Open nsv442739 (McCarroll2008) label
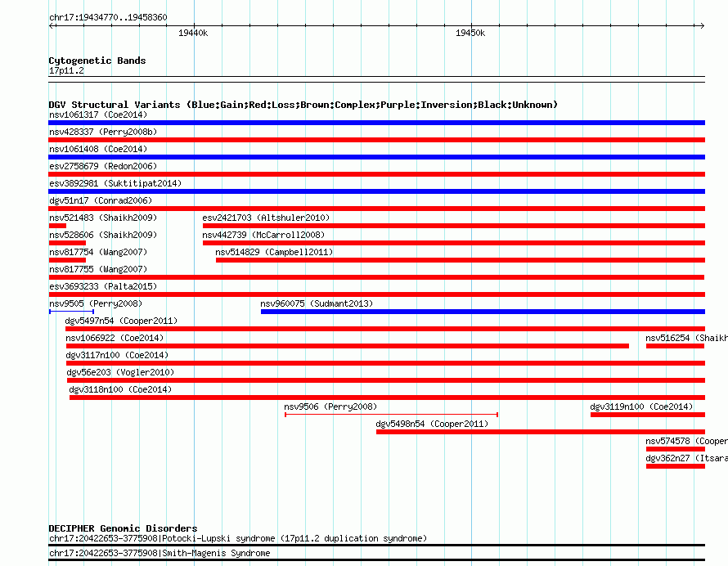This screenshot has width=728, height=566. [263, 235]
